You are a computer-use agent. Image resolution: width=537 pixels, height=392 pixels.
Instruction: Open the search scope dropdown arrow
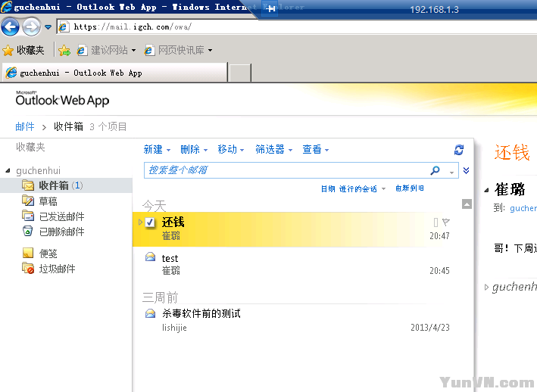(x=451, y=173)
